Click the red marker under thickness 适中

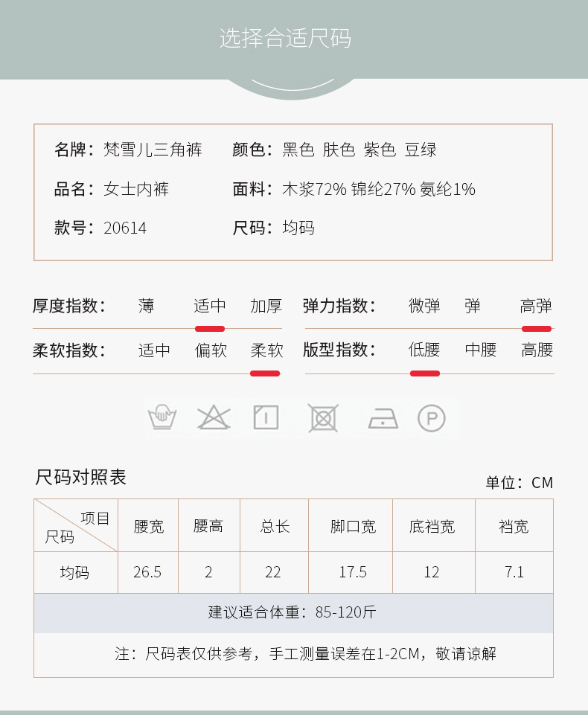tap(210, 329)
